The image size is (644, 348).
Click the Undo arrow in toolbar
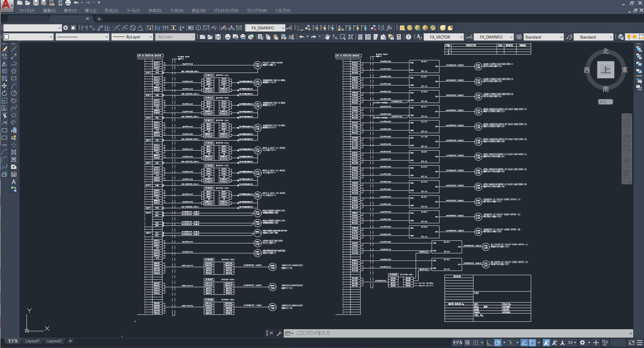[x=302, y=37]
